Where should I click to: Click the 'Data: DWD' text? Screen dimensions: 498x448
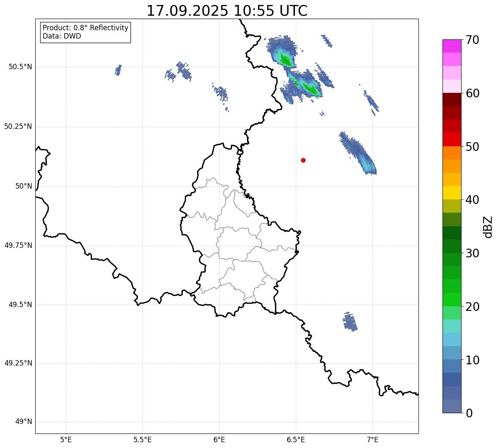(x=62, y=36)
